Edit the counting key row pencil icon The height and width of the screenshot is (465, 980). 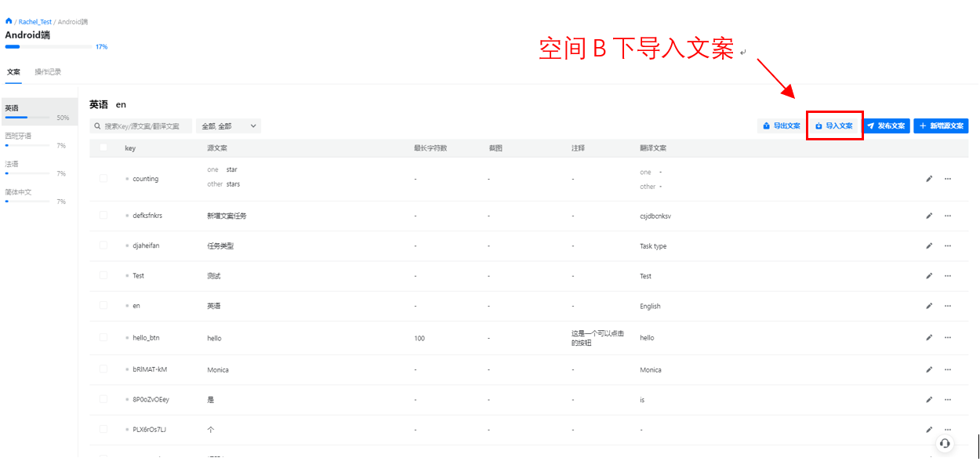pyautogui.click(x=929, y=179)
